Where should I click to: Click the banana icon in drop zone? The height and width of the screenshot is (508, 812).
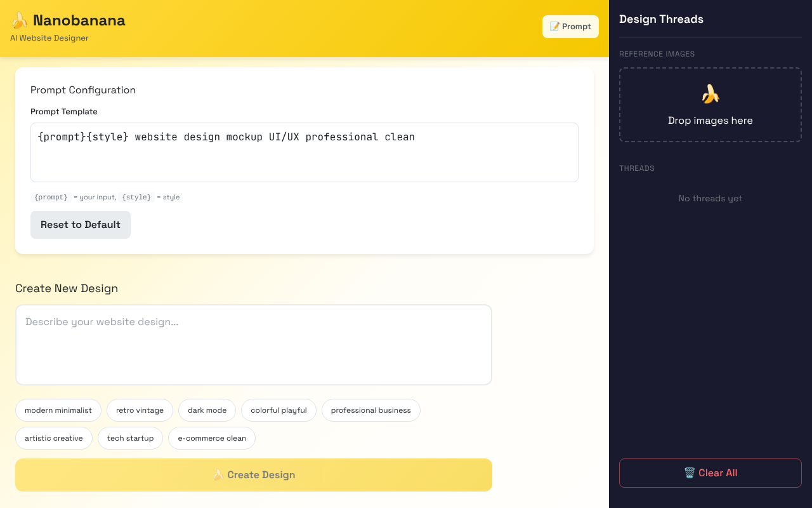coord(710,94)
